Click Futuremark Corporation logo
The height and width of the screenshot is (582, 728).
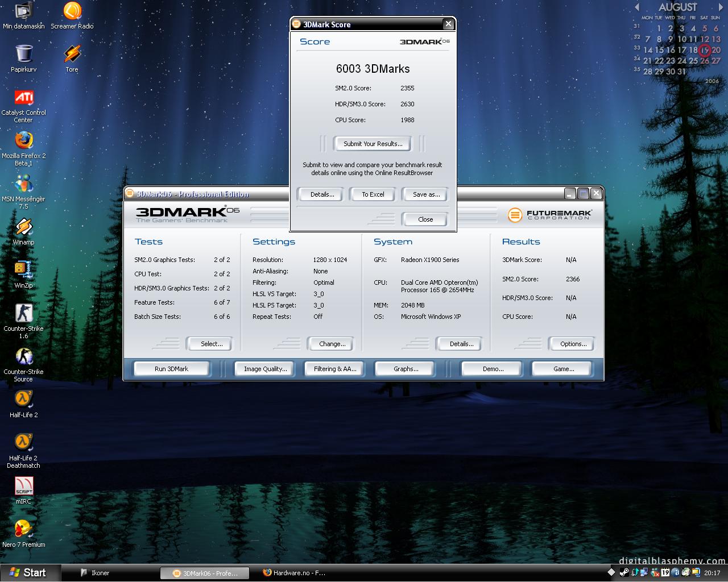pyautogui.click(x=549, y=215)
